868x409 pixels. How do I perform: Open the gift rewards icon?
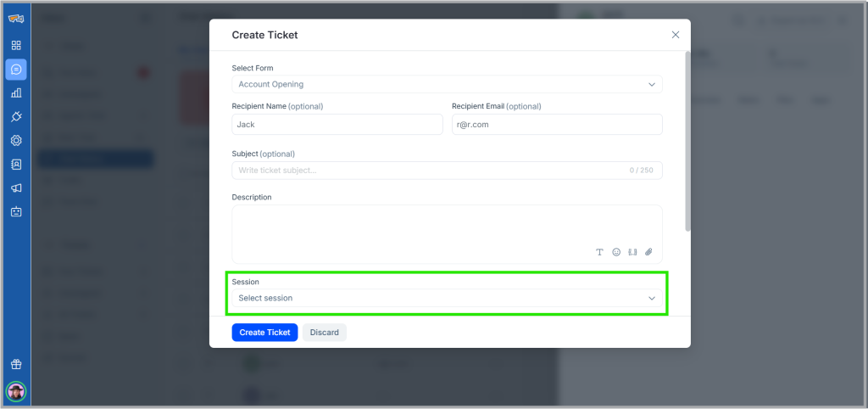pyautogui.click(x=16, y=364)
